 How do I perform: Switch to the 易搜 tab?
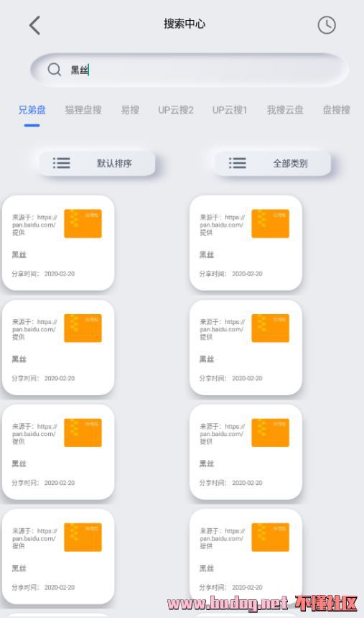point(130,110)
